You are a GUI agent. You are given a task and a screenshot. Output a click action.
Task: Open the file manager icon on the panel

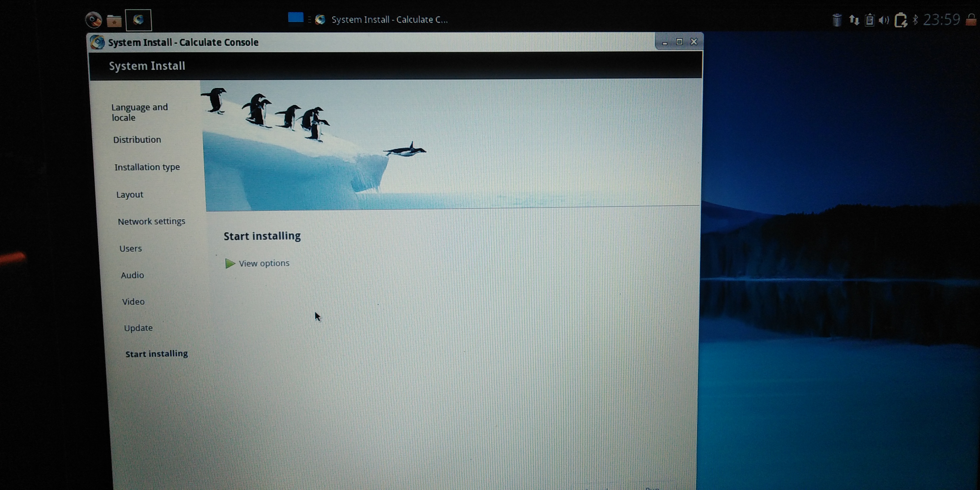pos(114,20)
